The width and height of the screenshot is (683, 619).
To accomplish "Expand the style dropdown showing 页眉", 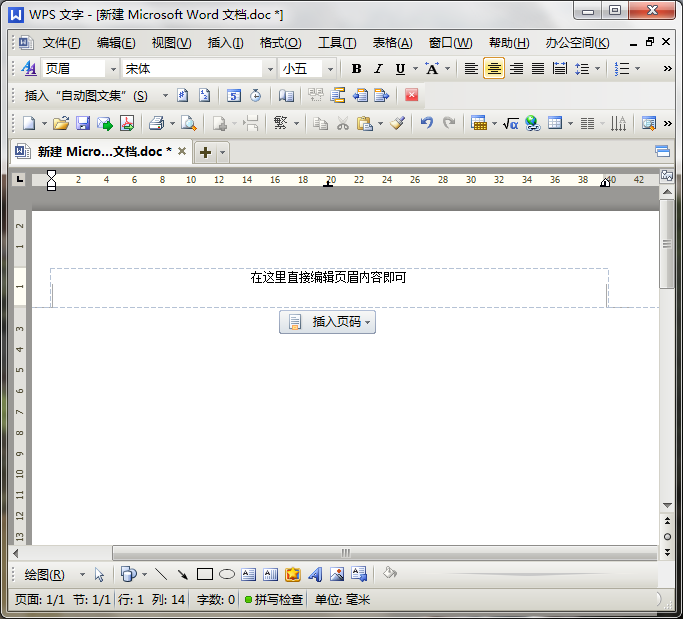I will 112,69.
